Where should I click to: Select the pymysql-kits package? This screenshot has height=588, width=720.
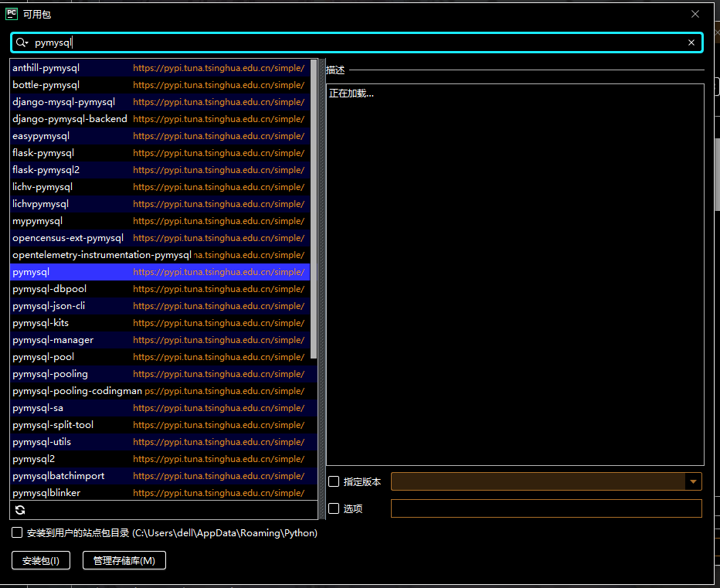coord(160,323)
